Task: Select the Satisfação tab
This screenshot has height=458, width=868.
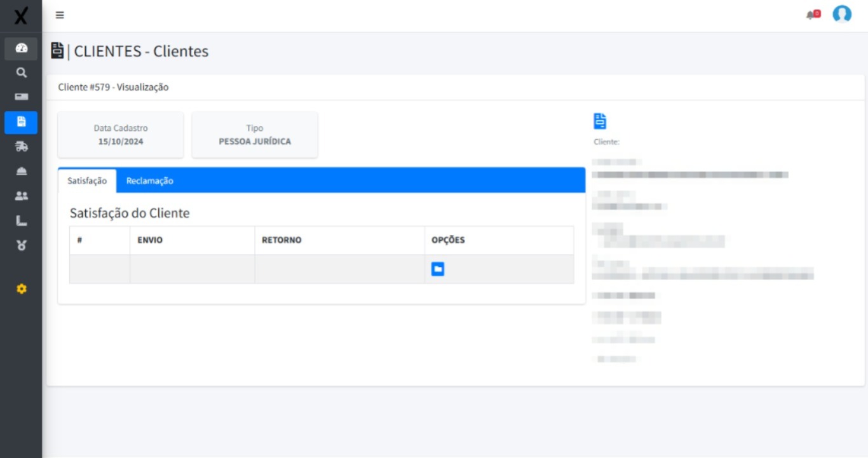Action: coord(87,181)
